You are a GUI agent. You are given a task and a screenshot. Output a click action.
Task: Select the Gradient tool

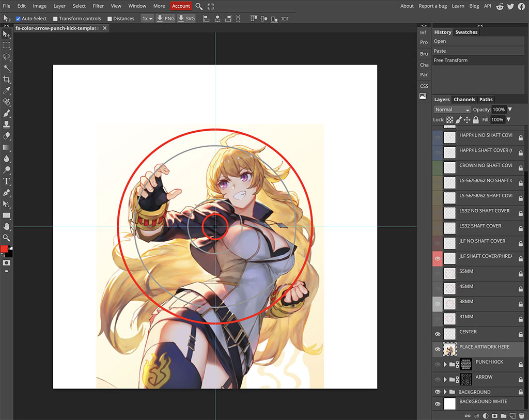point(6,147)
